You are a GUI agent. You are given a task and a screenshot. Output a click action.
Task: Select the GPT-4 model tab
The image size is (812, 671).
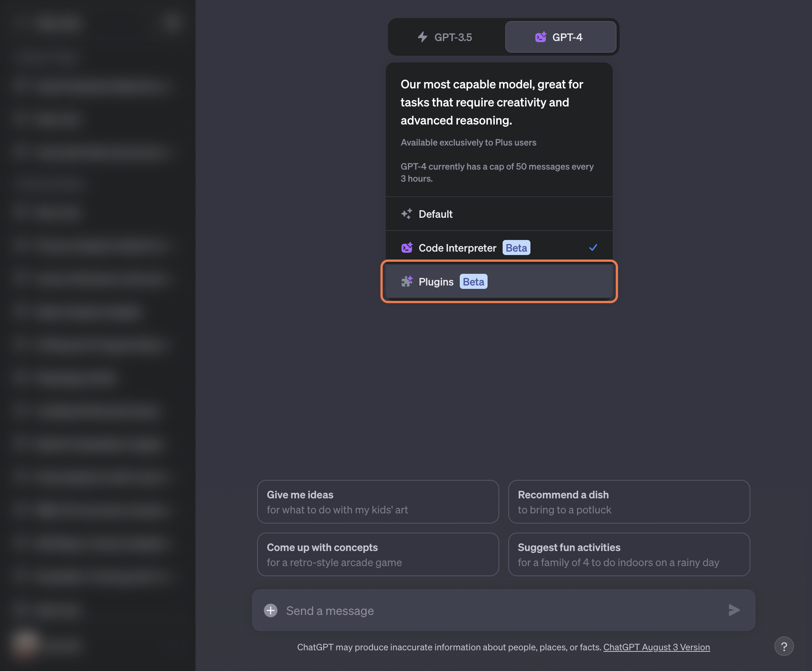click(561, 37)
